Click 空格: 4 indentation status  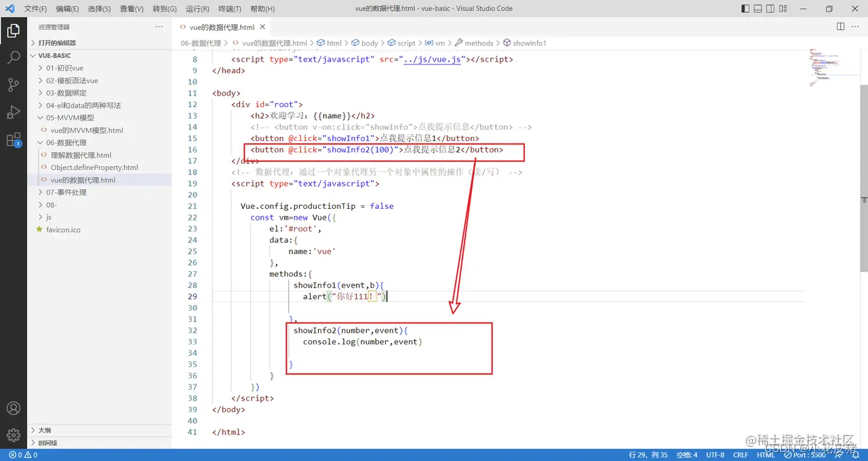[x=687, y=455]
